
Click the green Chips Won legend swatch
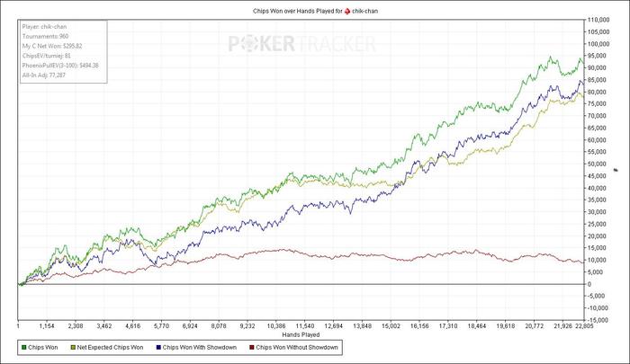click(24, 347)
